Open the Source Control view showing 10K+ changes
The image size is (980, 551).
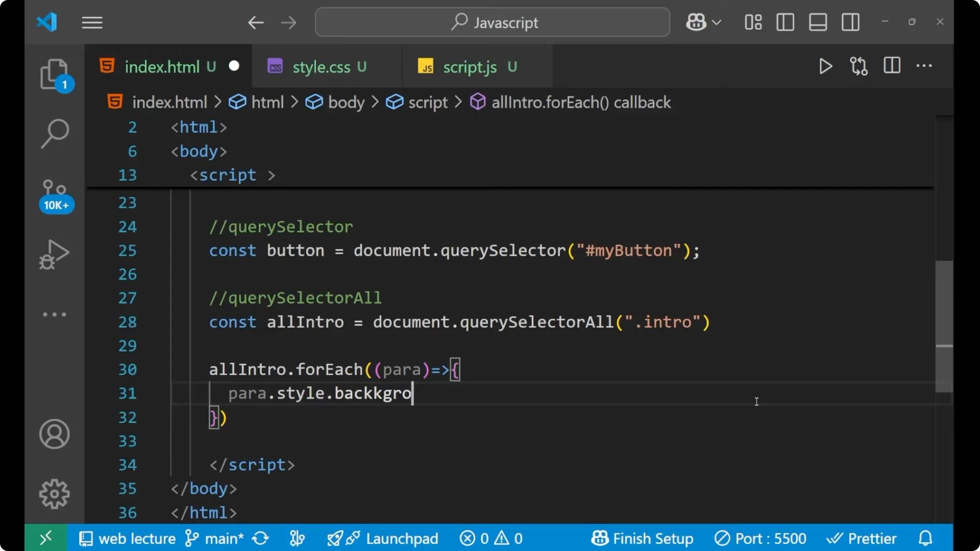pyautogui.click(x=55, y=194)
